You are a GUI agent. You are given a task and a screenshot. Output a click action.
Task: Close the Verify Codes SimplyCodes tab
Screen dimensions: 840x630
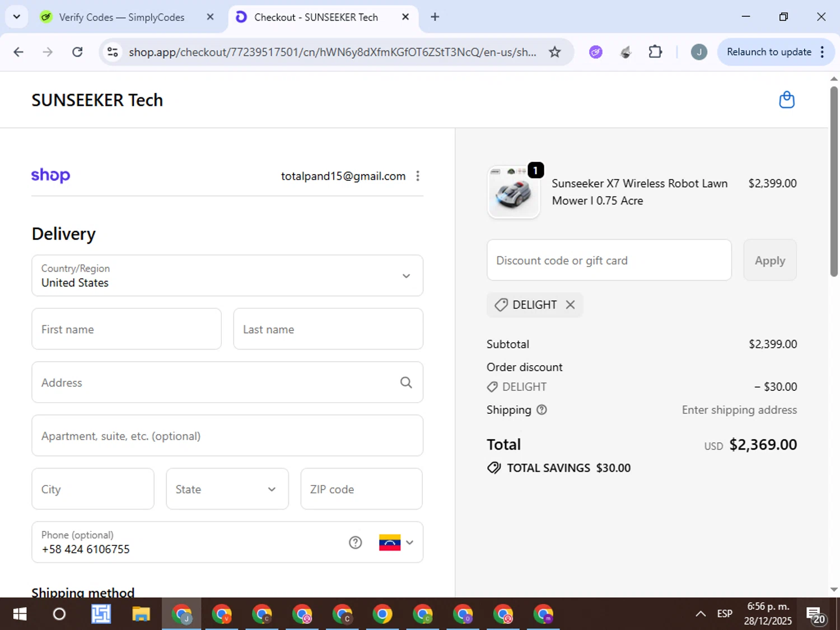pyautogui.click(x=211, y=17)
